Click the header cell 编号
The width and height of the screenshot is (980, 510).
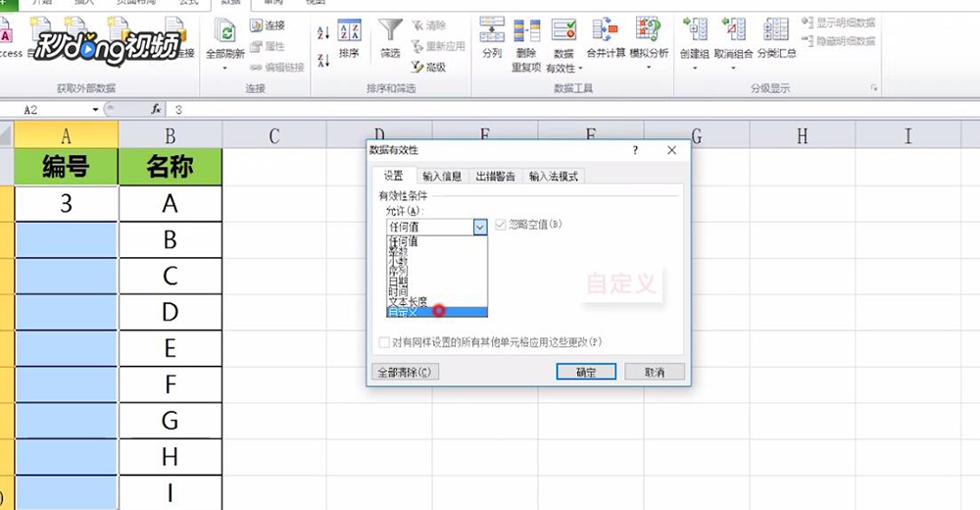click(x=66, y=167)
